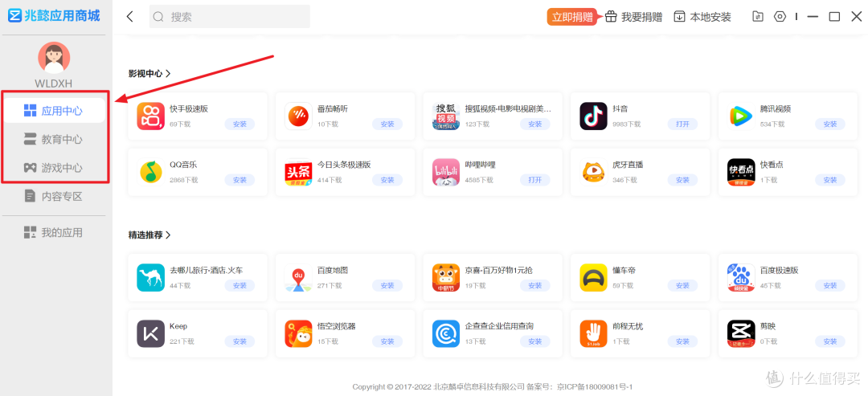The height and width of the screenshot is (396, 868).
Task: Open the Bilibili app icon
Action: (x=446, y=172)
